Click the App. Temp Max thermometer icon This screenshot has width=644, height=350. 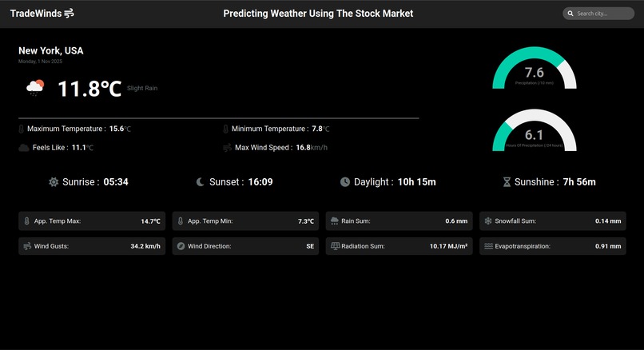[x=26, y=221]
